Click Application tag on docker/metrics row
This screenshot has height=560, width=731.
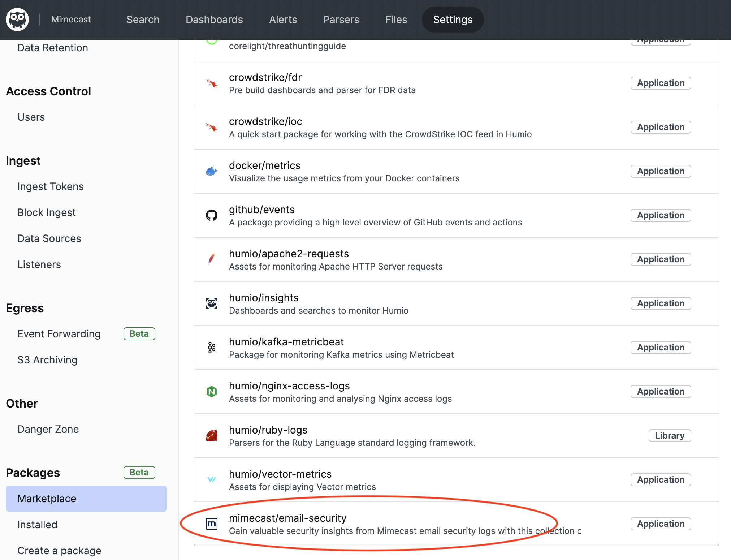(x=661, y=171)
